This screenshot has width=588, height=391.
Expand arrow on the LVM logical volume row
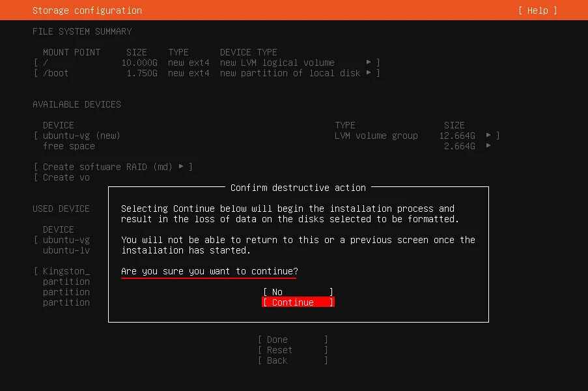369,63
